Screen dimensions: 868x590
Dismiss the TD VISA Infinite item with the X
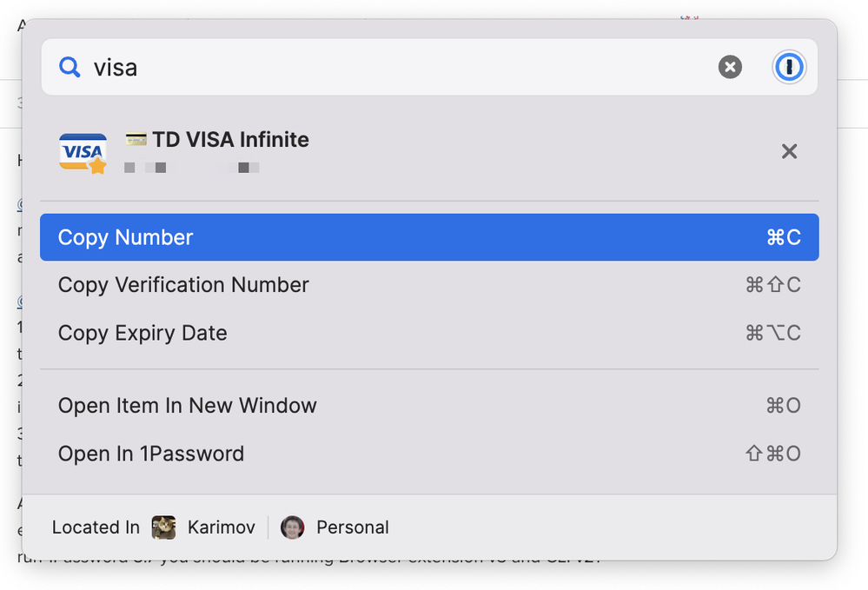click(x=789, y=152)
